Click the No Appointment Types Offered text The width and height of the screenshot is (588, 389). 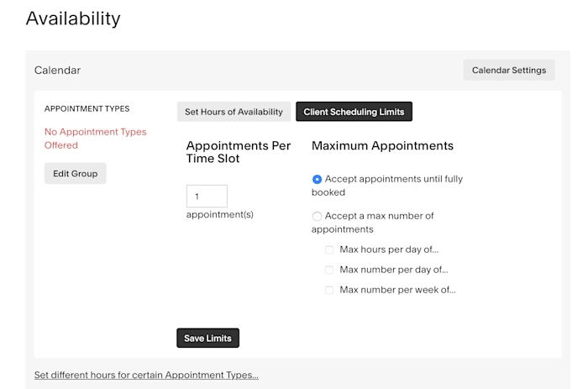click(x=95, y=139)
